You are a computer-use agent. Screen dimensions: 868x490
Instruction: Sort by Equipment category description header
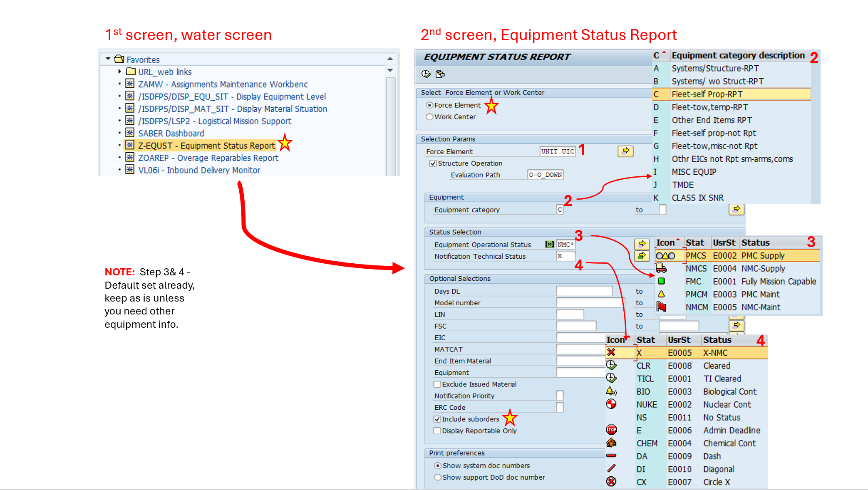click(738, 55)
